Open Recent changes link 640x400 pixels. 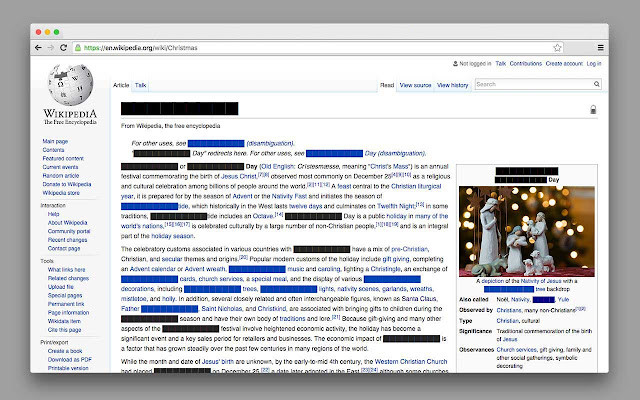pos(67,240)
